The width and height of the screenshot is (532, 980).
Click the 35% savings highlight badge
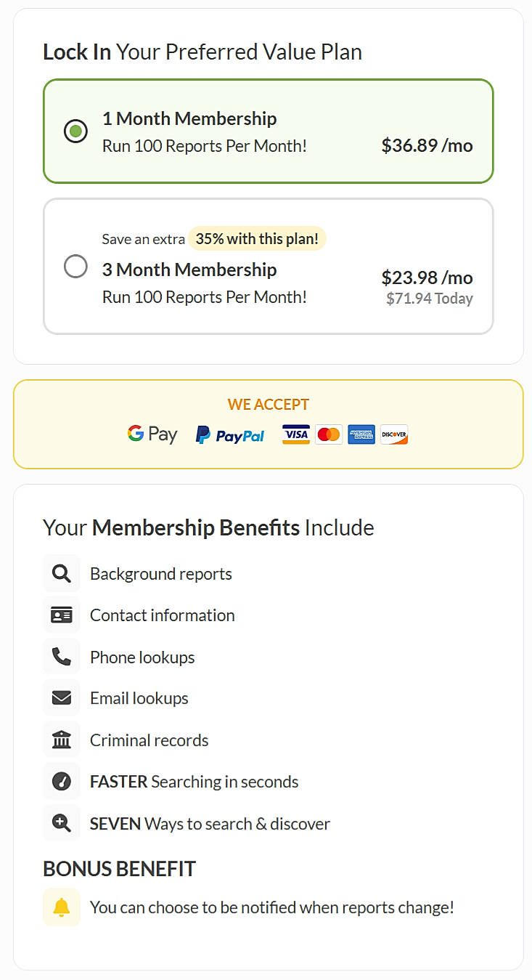[x=257, y=238]
